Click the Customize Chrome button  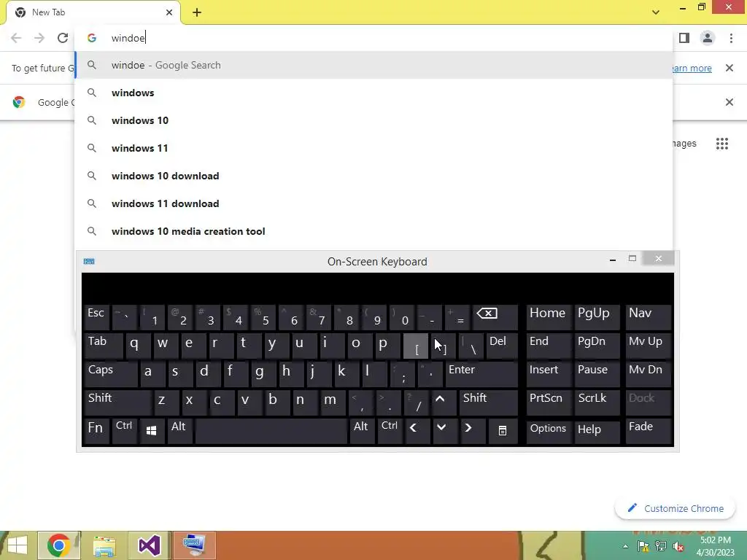676,508
